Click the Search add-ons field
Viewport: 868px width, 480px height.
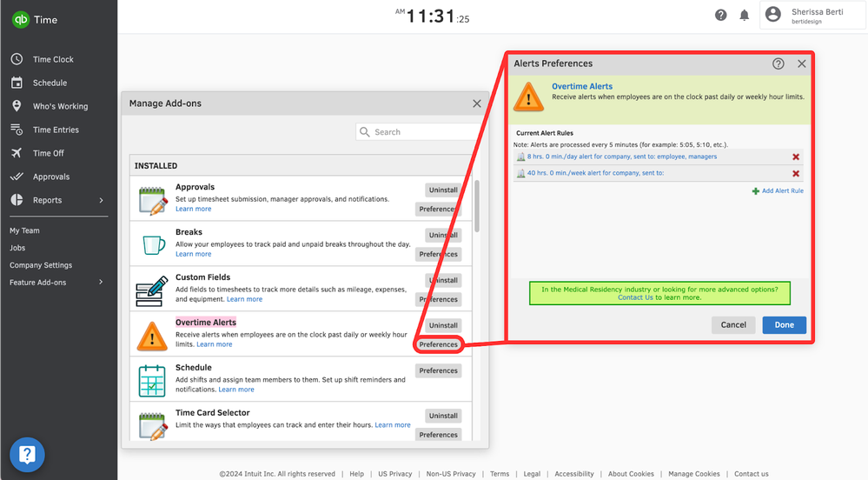(418, 132)
